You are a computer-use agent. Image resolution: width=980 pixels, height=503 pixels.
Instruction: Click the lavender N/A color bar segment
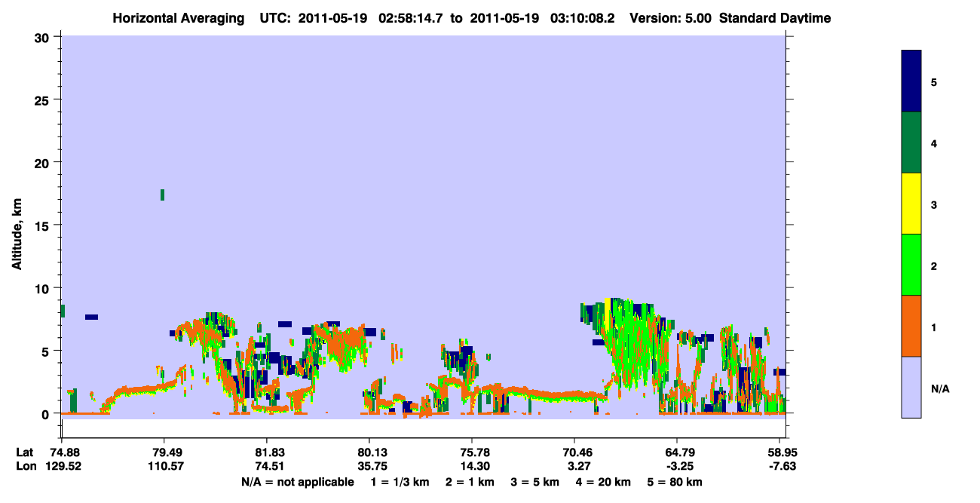coord(911,387)
